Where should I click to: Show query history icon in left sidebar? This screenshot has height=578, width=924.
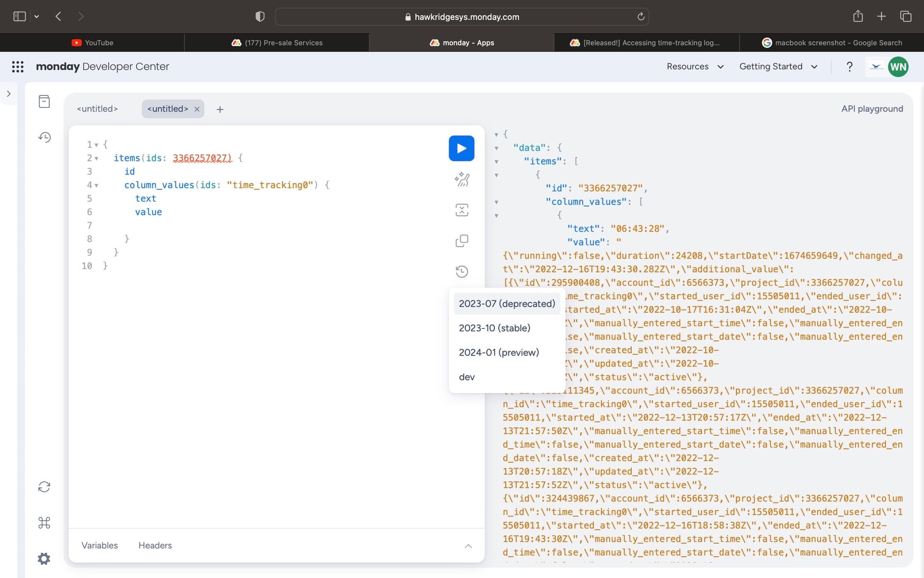pos(44,137)
